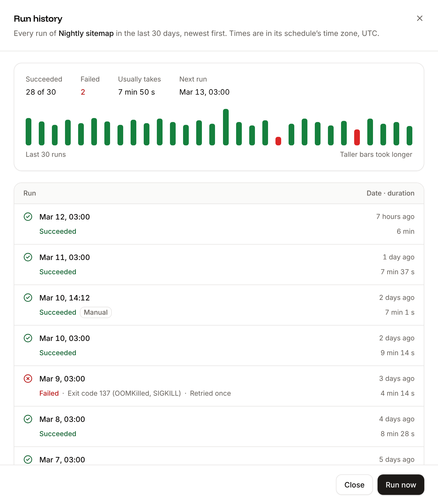Close the Run history dialog with the X icon
The height and width of the screenshot is (504, 438).
coord(419,19)
